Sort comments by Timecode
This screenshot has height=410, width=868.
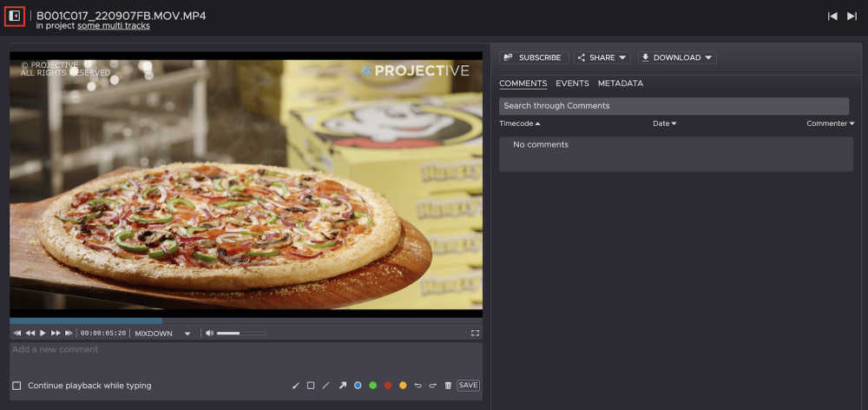point(519,123)
